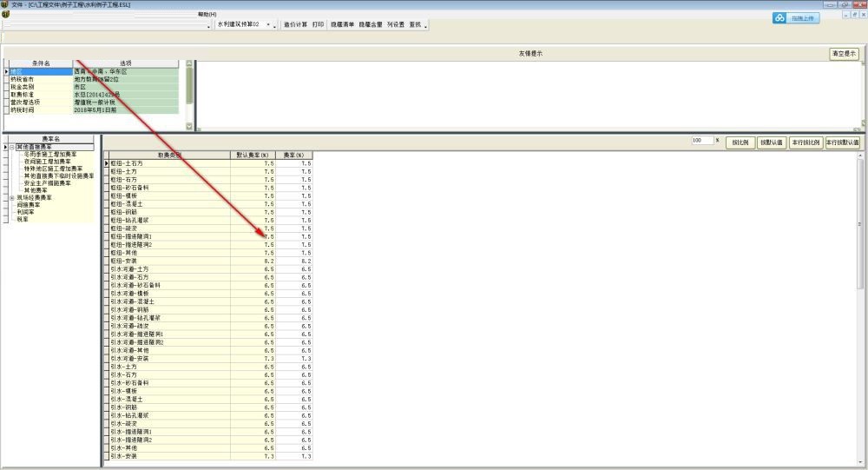Click the percentage input field showing 100
Screen dimensions: 868x470
(702, 140)
